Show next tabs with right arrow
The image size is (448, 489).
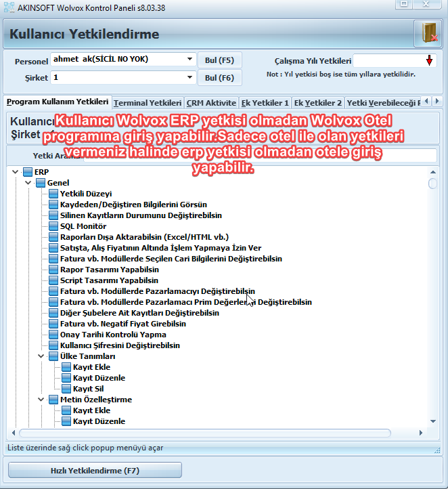pos(437,101)
